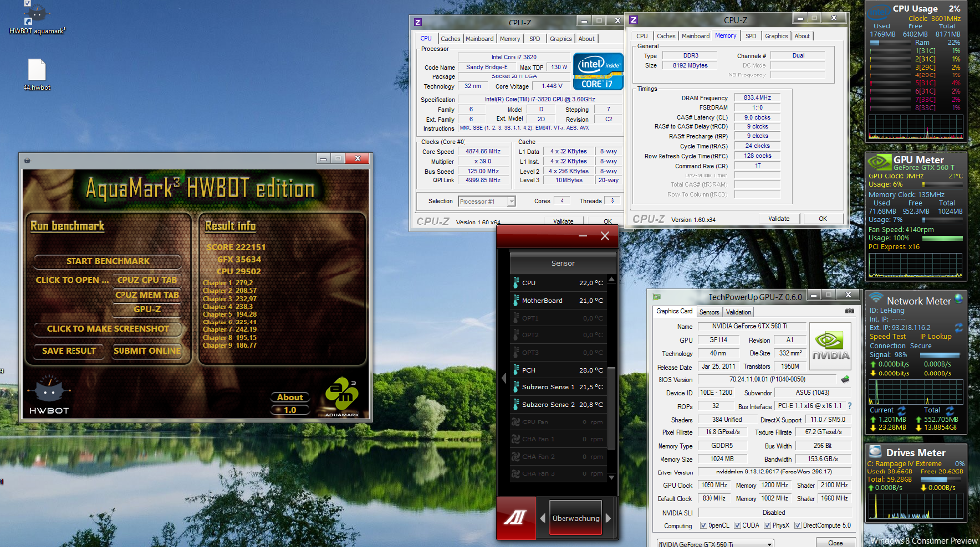Viewport: 980px width, 547px height.
Task: Toggle the OpenCL checkbox in GPU-Z
Action: pos(703,525)
